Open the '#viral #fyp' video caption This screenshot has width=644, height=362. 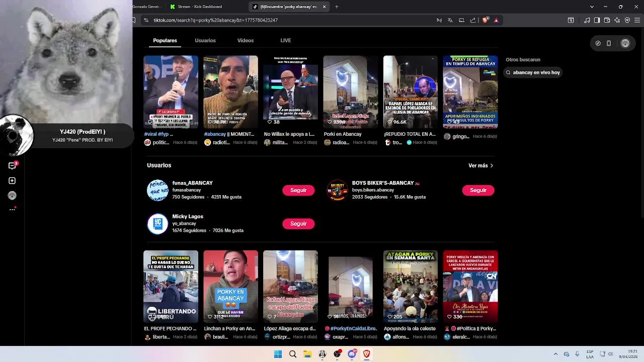[158, 134]
